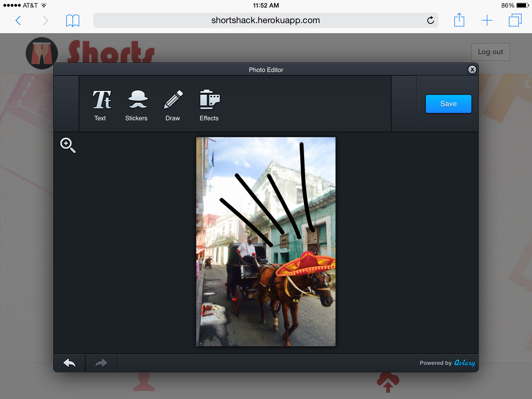Reload the current page

tap(430, 21)
